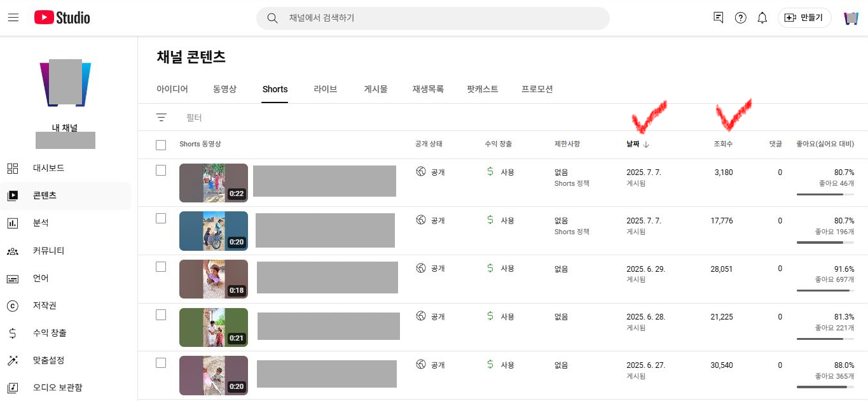Click the date sort arrow icon
Image resolution: width=868 pixels, height=401 pixels.
646,144
